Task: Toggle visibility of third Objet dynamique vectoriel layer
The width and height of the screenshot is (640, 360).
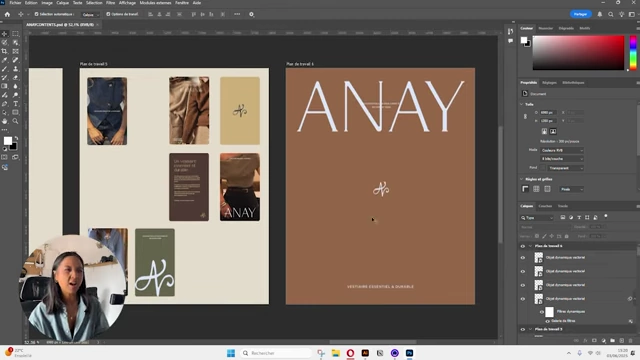Action: tap(522, 285)
